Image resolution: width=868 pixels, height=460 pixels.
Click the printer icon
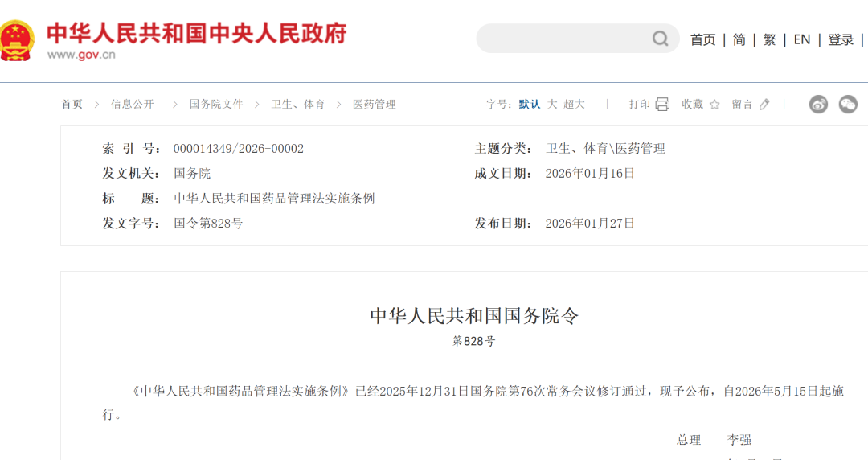click(x=662, y=105)
